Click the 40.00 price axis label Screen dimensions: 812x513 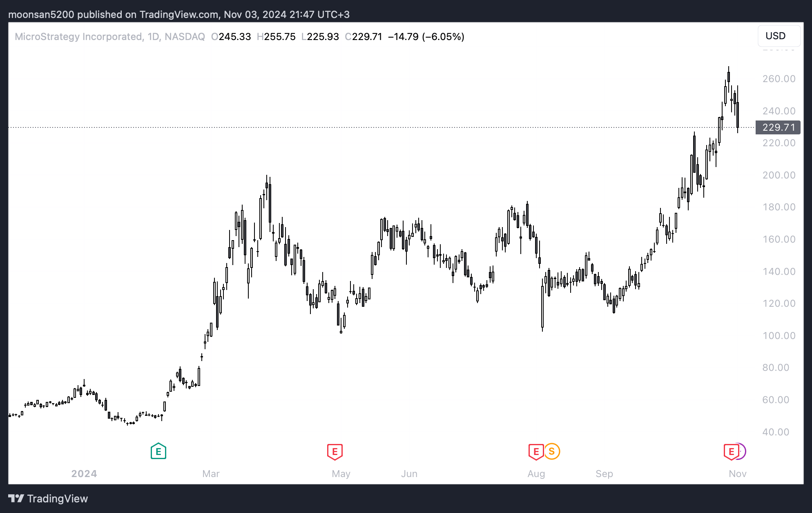point(776,432)
